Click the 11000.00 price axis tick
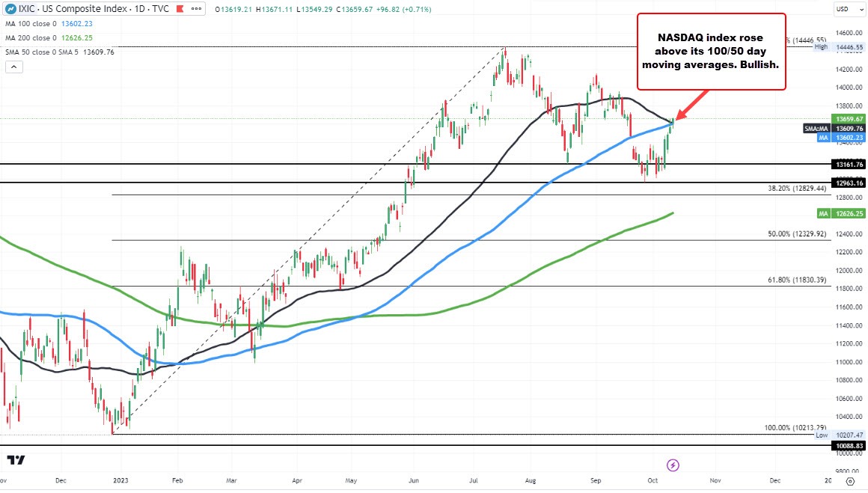The width and height of the screenshot is (868, 493). click(x=849, y=362)
